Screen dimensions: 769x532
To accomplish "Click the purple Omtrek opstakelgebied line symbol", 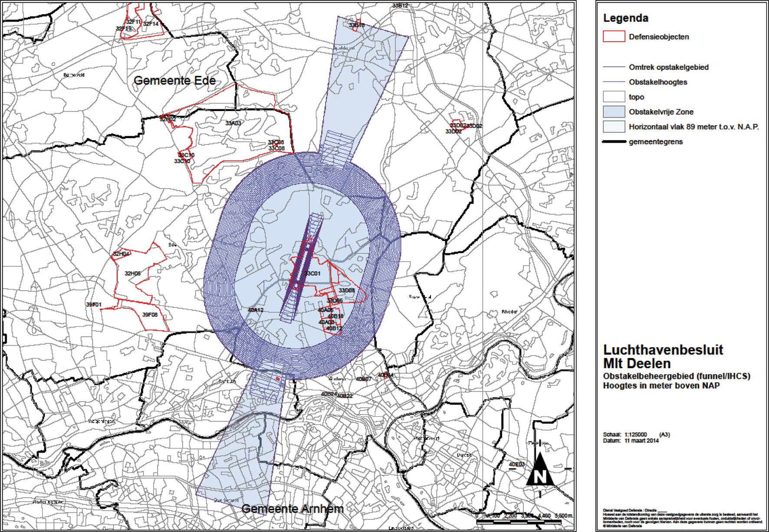I will click(x=614, y=67).
